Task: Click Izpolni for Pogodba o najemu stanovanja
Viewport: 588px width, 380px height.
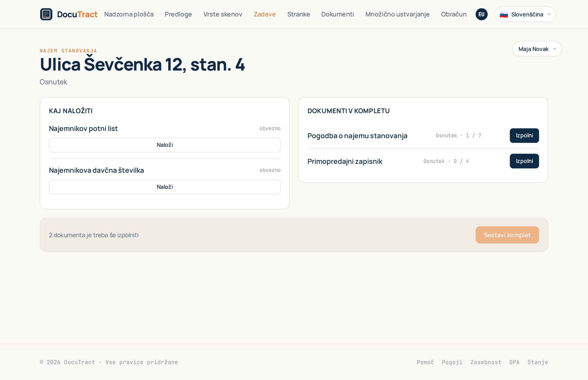Action: pyautogui.click(x=524, y=136)
